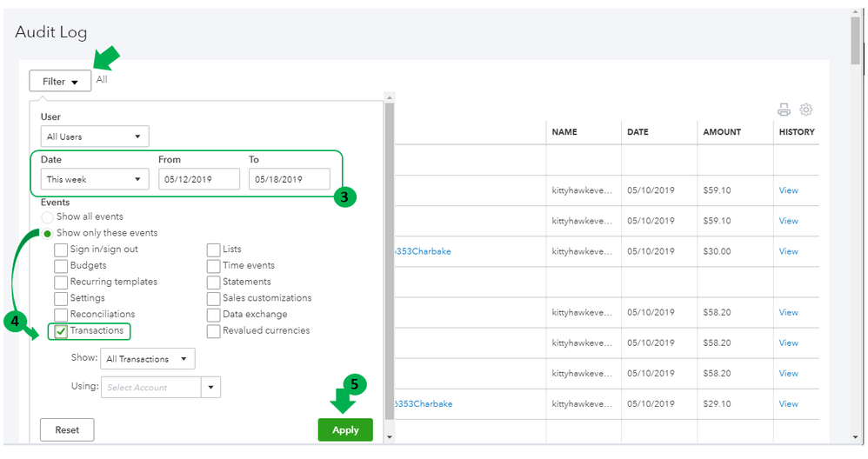Select the Show all events radio button
This screenshot has width=868, height=459.
pos(48,216)
